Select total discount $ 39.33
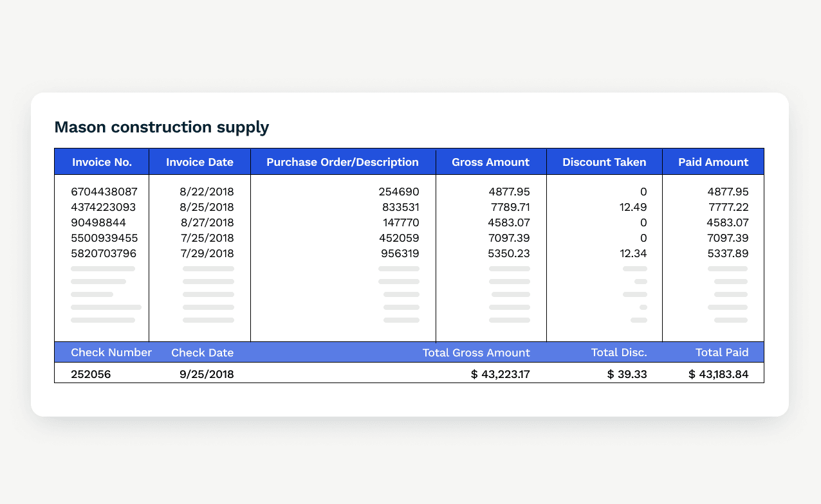The image size is (821, 504). click(627, 374)
